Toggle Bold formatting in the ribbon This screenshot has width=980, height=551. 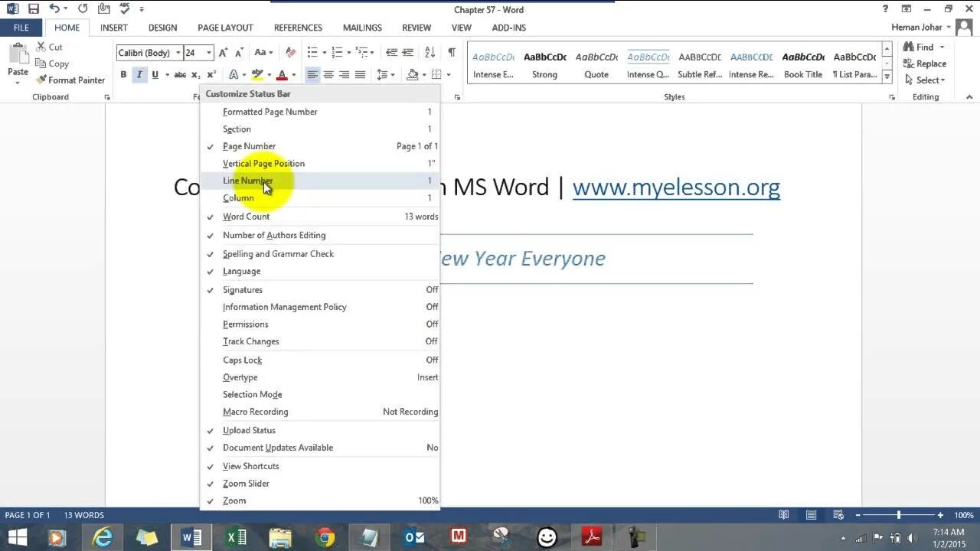point(123,75)
